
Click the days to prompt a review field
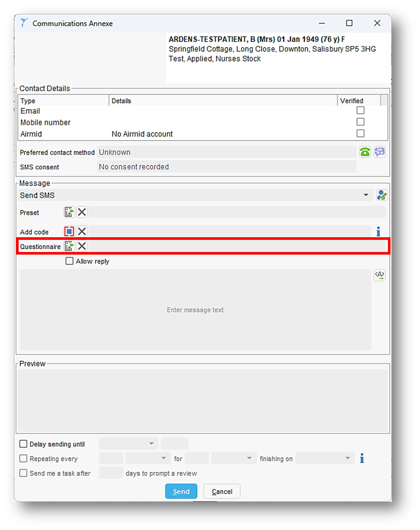tap(111, 473)
